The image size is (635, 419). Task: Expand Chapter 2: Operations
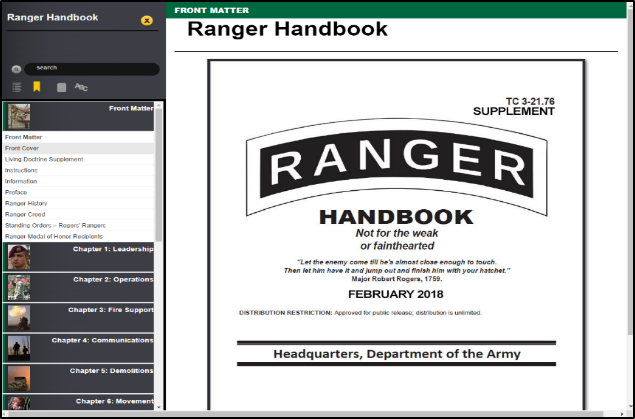click(79, 287)
